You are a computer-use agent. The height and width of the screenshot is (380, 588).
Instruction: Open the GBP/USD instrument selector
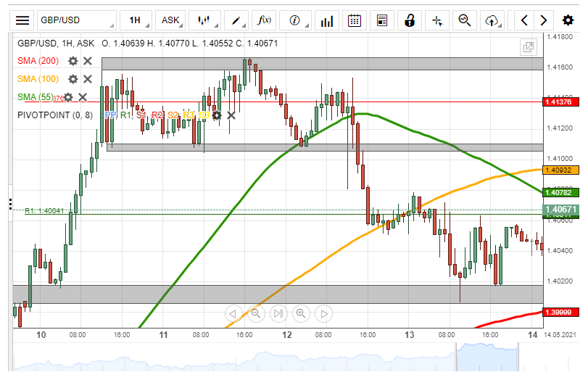[77, 20]
